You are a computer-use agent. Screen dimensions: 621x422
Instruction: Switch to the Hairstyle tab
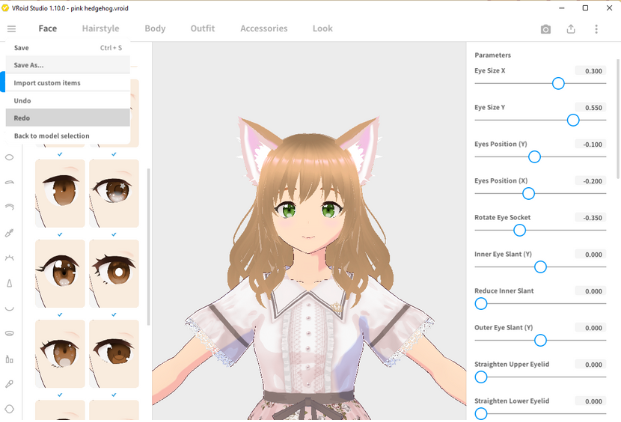click(x=101, y=29)
